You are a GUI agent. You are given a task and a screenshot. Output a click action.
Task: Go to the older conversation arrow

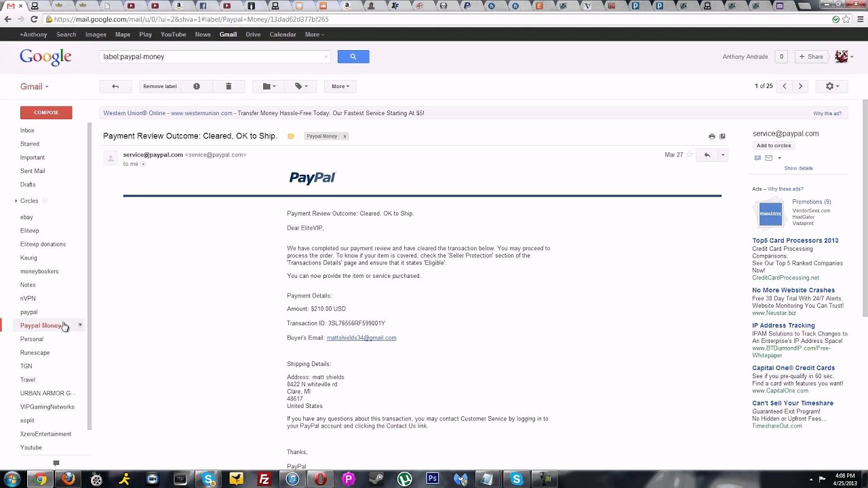pyautogui.click(x=800, y=86)
